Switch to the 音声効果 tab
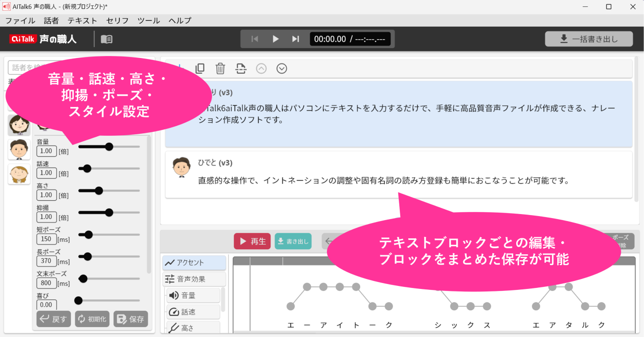Image resolution: width=644 pixels, height=337 pixels. click(194, 279)
